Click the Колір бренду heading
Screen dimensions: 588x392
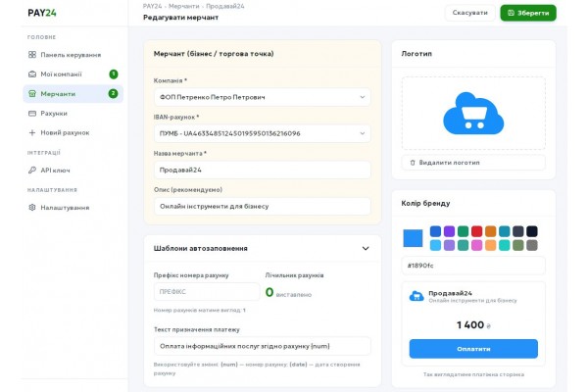425,203
